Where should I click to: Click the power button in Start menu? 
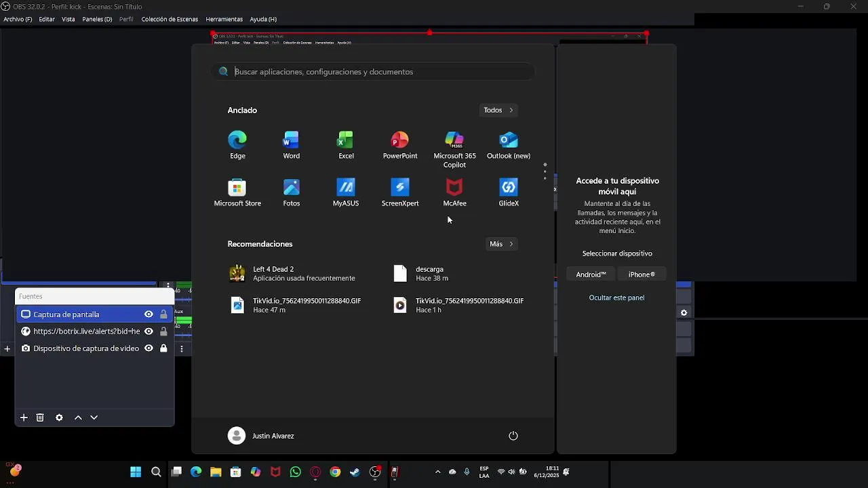pyautogui.click(x=513, y=436)
